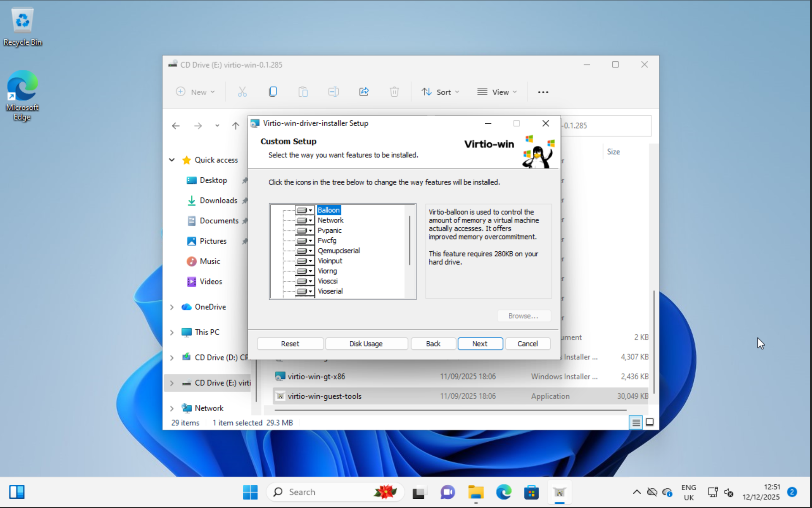Image resolution: width=812 pixels, height=508 pixels.
Task: Select virtio-win-gt-x86 file row
Action: (x=460, y=376)
